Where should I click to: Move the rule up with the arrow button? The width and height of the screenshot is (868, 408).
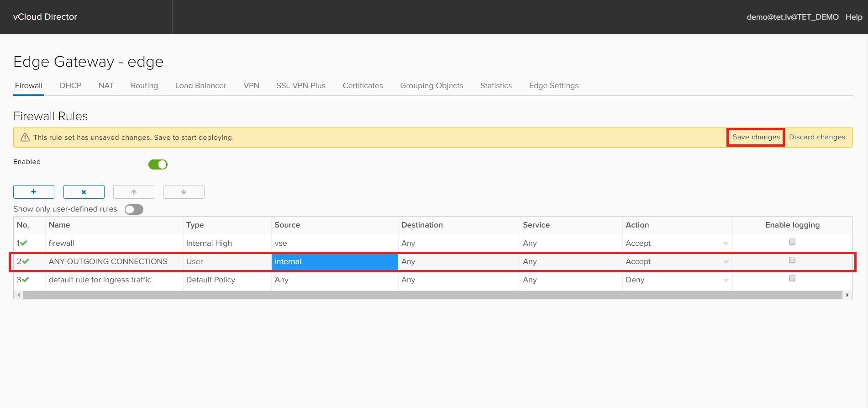(134, 192)
